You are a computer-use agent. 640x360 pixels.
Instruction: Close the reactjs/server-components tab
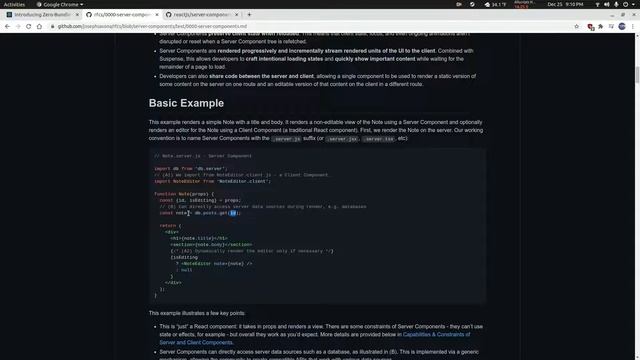tap(236, 15)
